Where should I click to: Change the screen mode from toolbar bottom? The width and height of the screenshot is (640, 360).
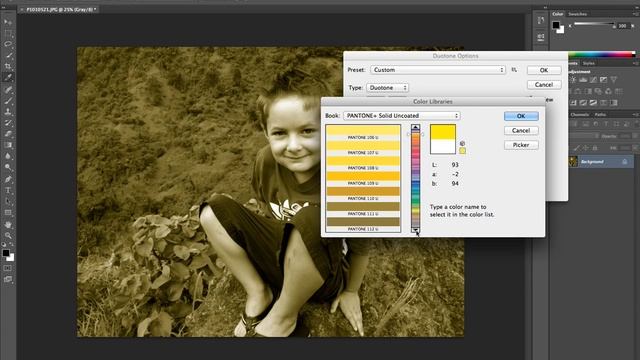(x=8, y=279)
